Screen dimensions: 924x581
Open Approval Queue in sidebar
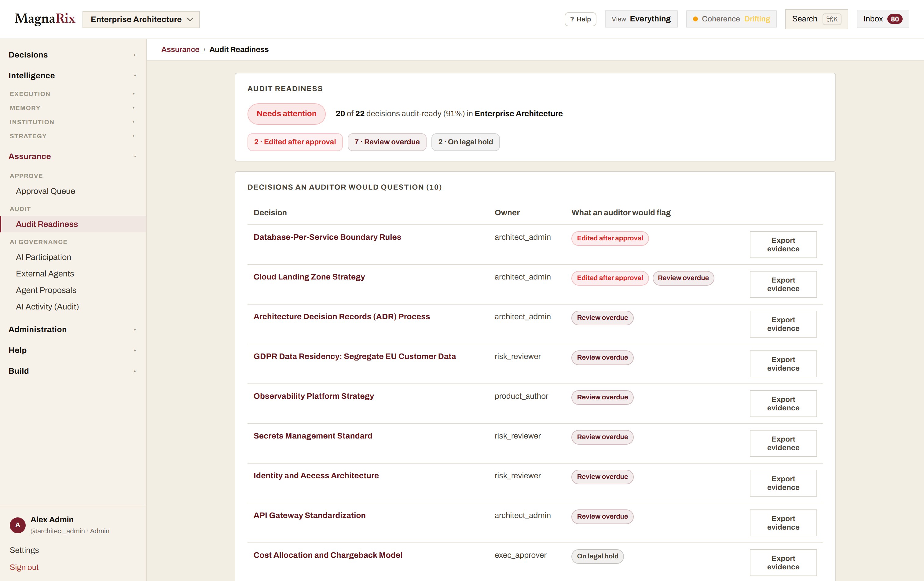coord(45,191)
